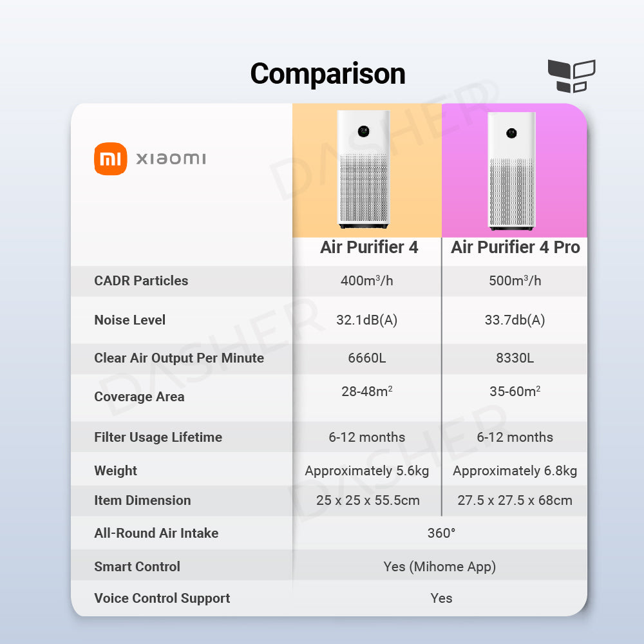The image size is (644, 644).
Task: Click the Dasher logo in top-right corner
Action: tap(571, 76)
